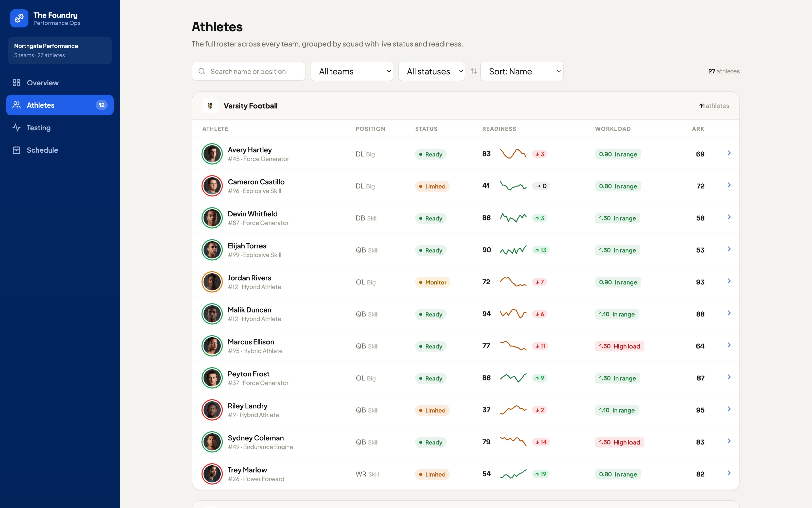Click Marcus Ellison's avatar photo

pyautogui.click(x=212, y=346)
